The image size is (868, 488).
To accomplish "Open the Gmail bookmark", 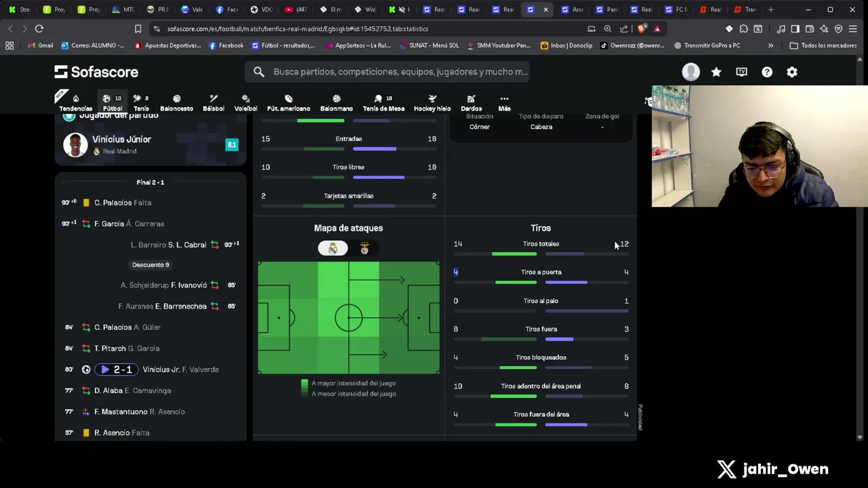I will pyautogui.click(x=39, y=45).
